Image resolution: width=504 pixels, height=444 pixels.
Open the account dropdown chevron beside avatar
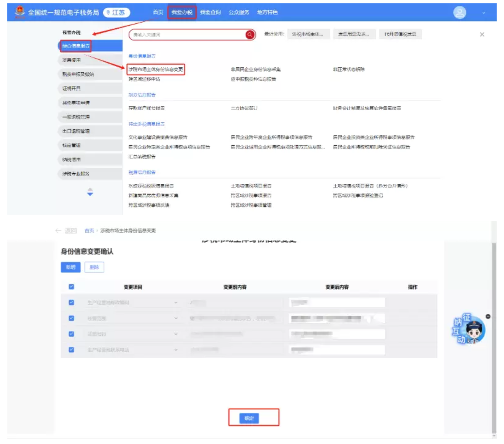click(483, 13)
